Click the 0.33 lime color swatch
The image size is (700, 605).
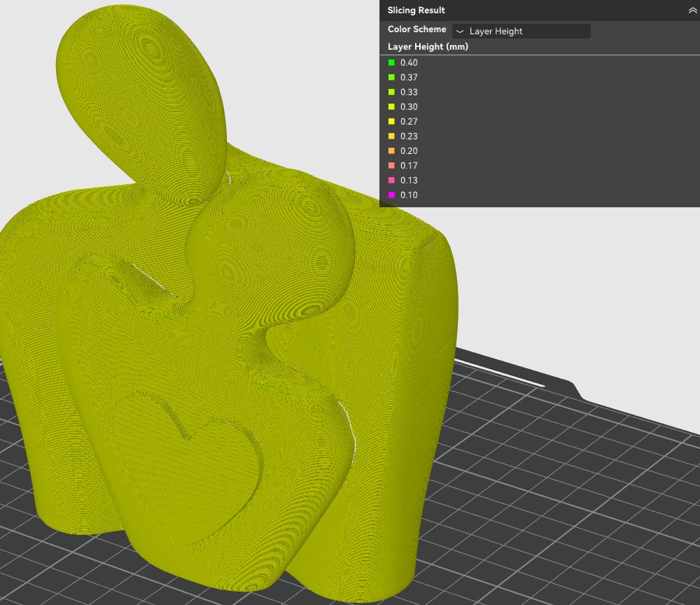(x=392, y=92)
